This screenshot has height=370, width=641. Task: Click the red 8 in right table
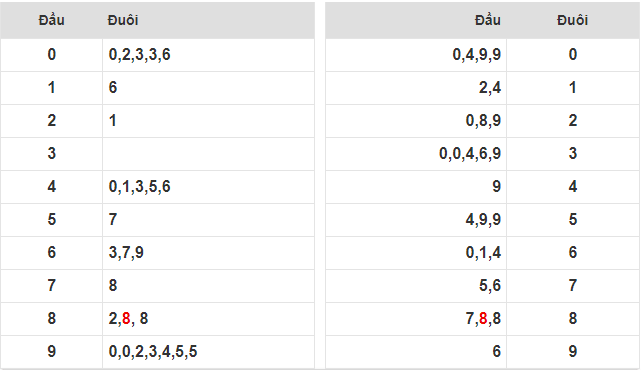483,318
